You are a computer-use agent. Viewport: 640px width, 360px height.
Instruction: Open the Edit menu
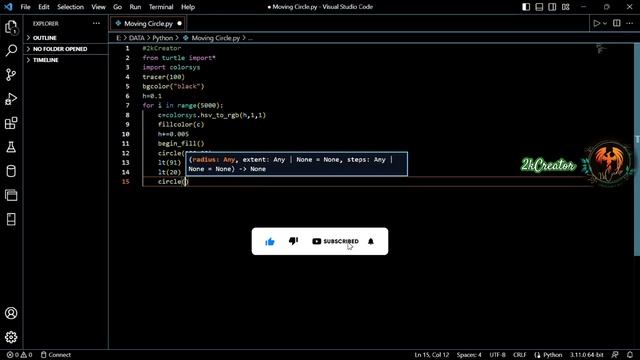44,7
